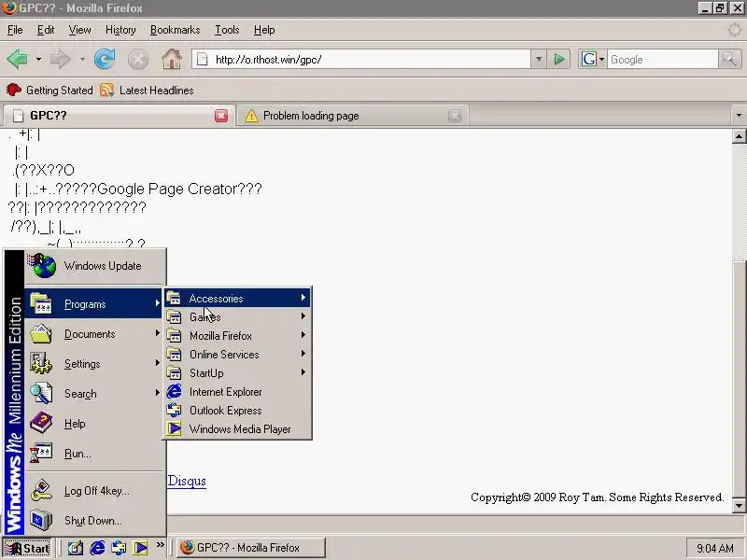The height and width of the screenshot is (560, 747).
Task: Expand quick launch overflow chevron
Action: click(x=160, y=545)
